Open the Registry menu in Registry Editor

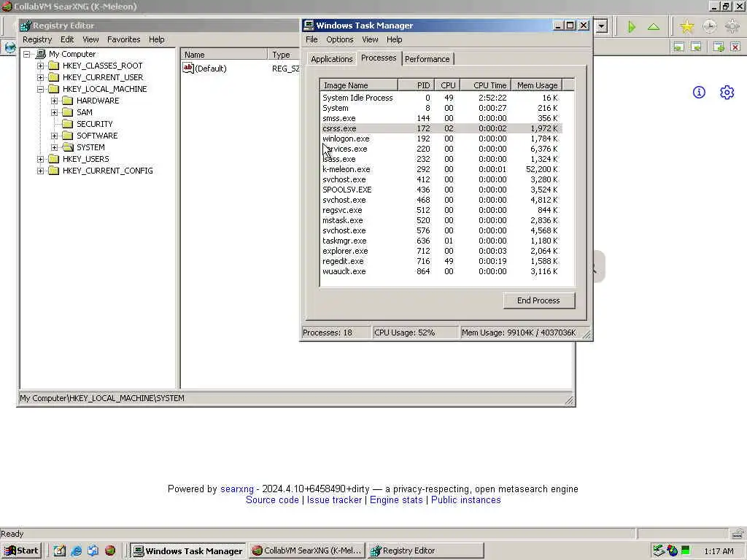[37, 39]
